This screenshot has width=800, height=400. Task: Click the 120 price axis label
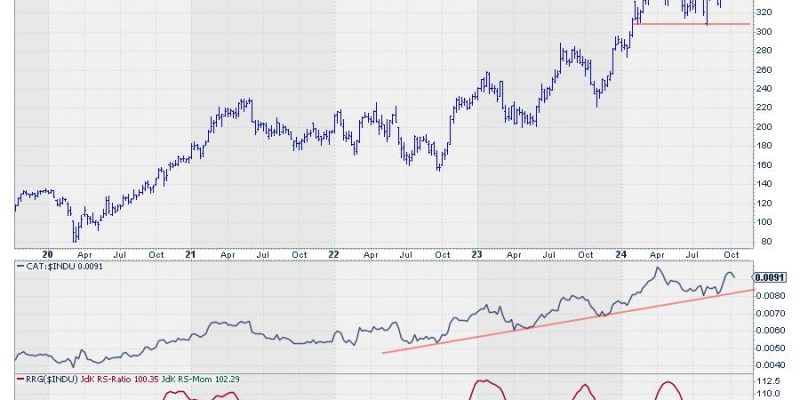765,203
